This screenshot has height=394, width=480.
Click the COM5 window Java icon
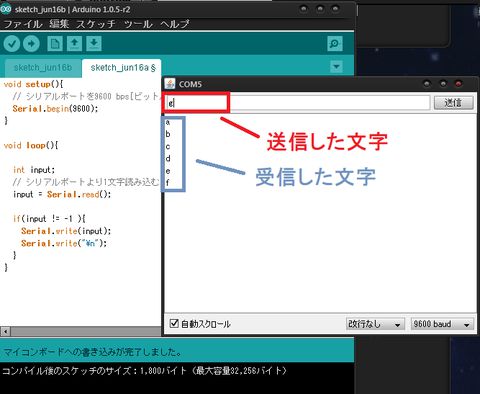[170, 84]
